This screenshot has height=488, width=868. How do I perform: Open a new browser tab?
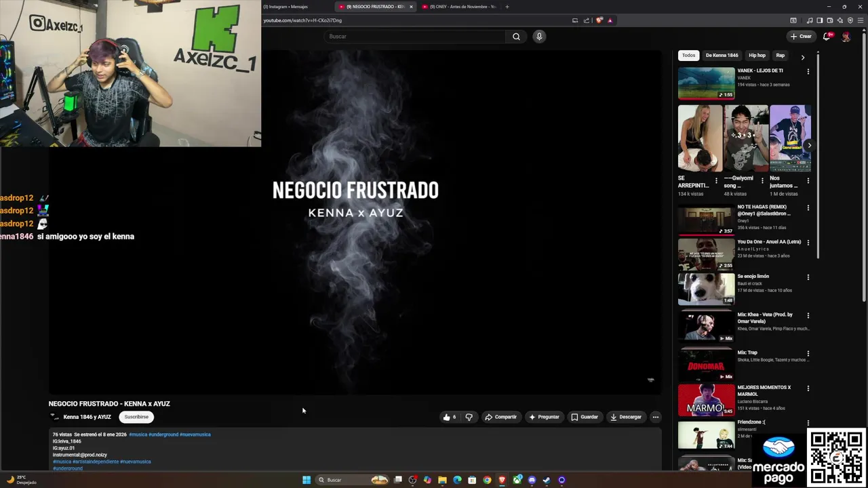point(507,7)
